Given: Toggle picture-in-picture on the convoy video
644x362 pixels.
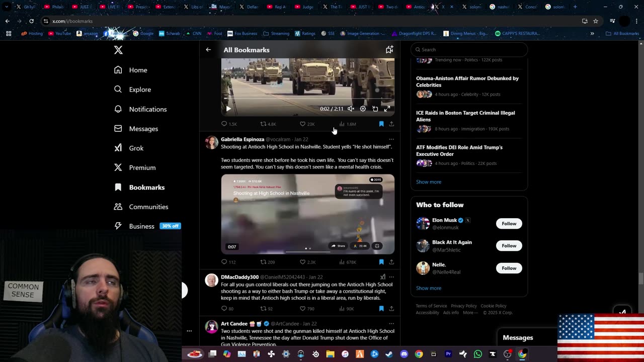Looking at the screenshot, I should 375,109.
